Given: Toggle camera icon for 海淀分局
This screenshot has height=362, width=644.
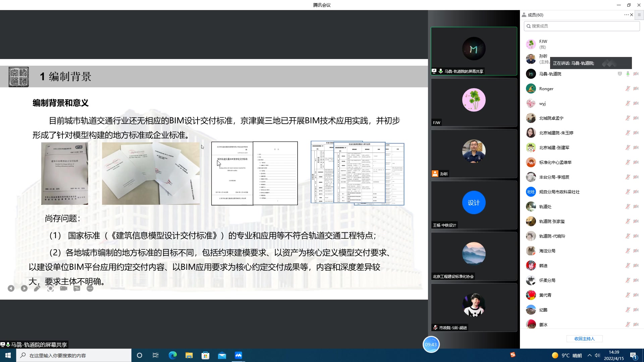Looking at the screenshot, I should [636, 251].
